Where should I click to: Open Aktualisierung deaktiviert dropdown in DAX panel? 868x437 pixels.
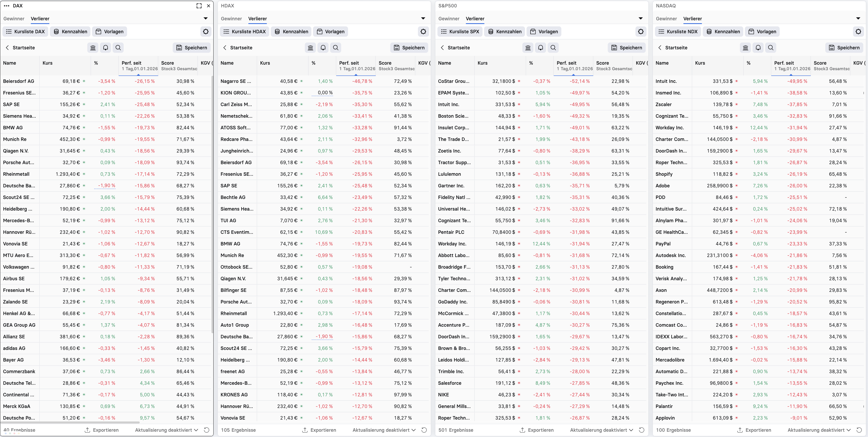click(x=166, y=430)
